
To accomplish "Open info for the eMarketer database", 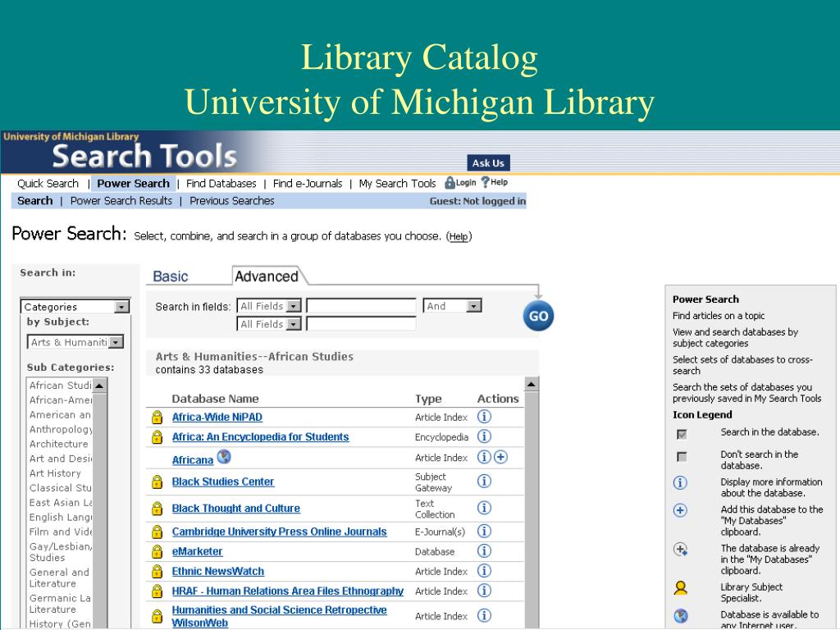I will [x=484, y=550].
